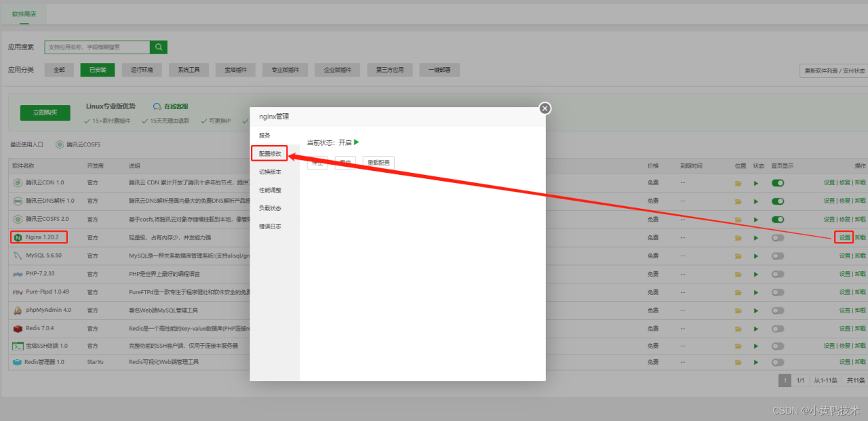Click status play icon for 腾讯云CDN
Viewport: 868px width, 421px height.
[x=757, y=183]
